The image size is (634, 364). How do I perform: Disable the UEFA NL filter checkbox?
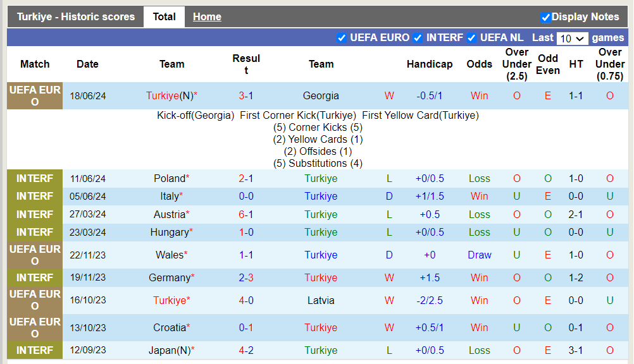tap(471, 38)
